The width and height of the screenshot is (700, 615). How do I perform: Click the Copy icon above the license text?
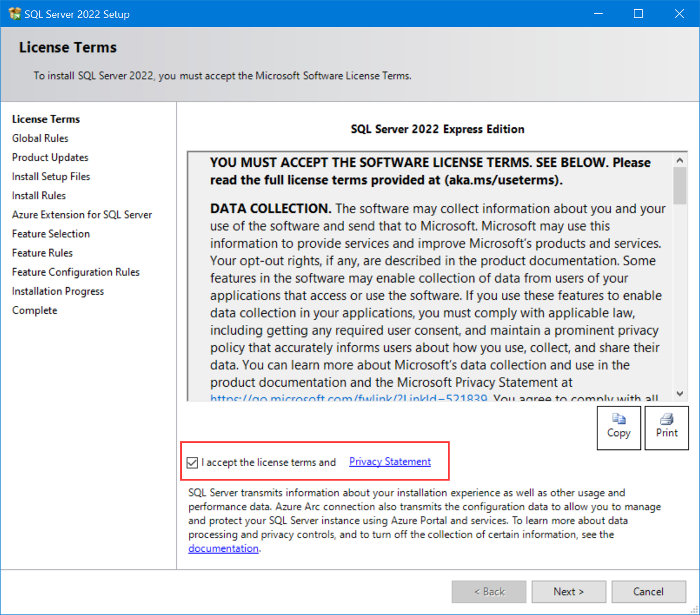[618, 427]
